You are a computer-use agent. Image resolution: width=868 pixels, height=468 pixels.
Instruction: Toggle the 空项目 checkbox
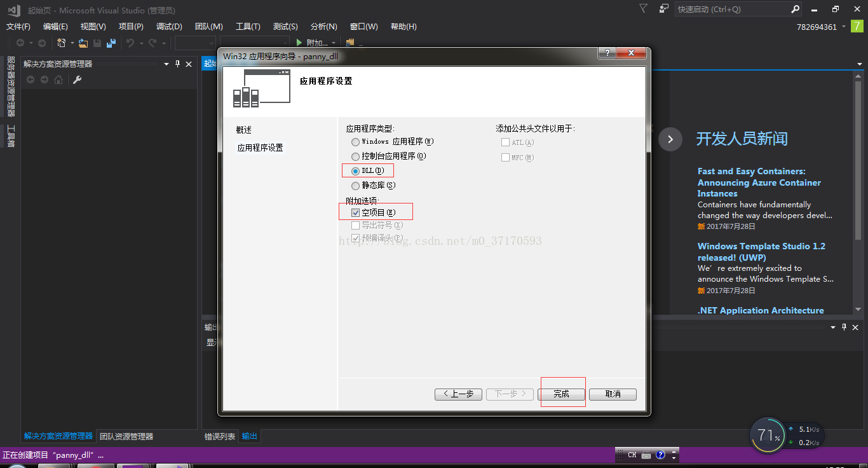pyautogui.click(x=355, y=212)
